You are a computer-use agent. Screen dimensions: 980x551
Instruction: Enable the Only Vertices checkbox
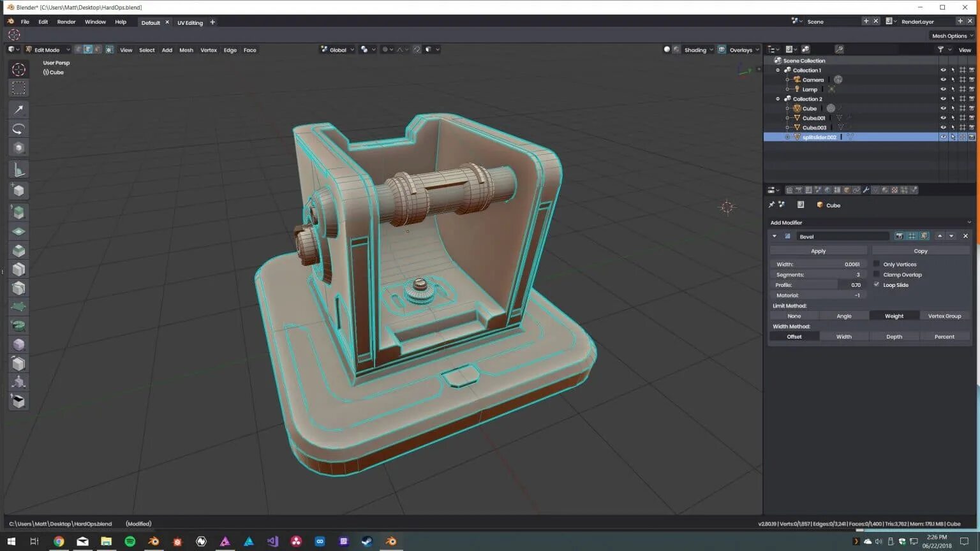tap(877, 264)
